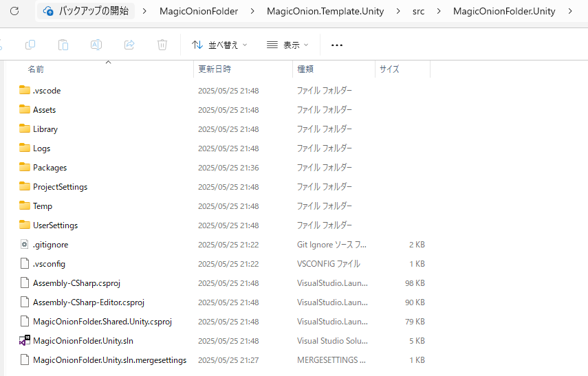This screenshot has height=376, width=588.
Task: Click the Assets folder icon
Action: coord(24,109)
